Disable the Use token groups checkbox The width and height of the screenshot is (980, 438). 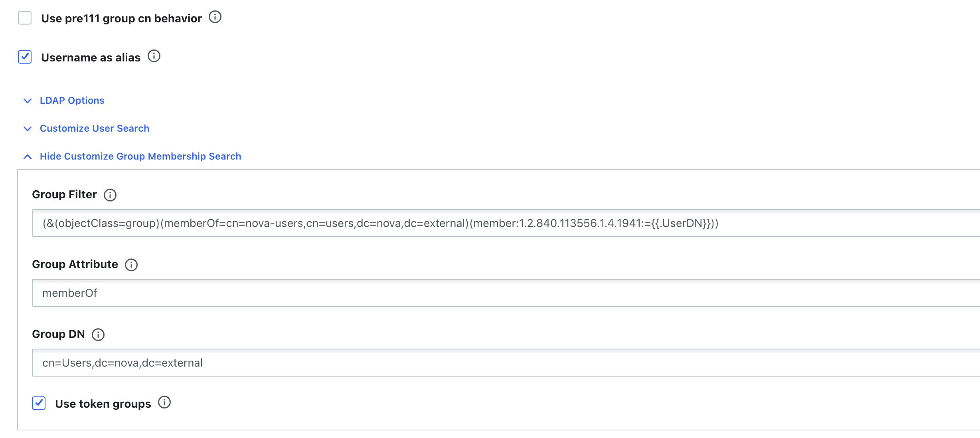pos(39,403)
